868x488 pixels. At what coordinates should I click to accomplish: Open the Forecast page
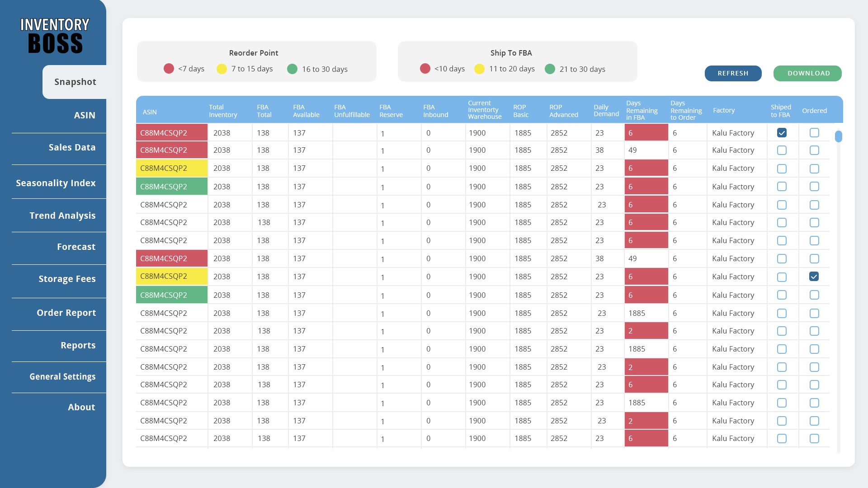click(x=76, y=247)
